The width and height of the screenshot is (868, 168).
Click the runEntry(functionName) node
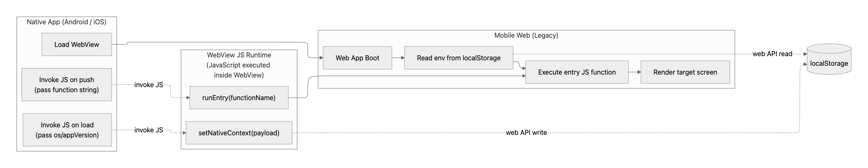(x=239, y=98)
